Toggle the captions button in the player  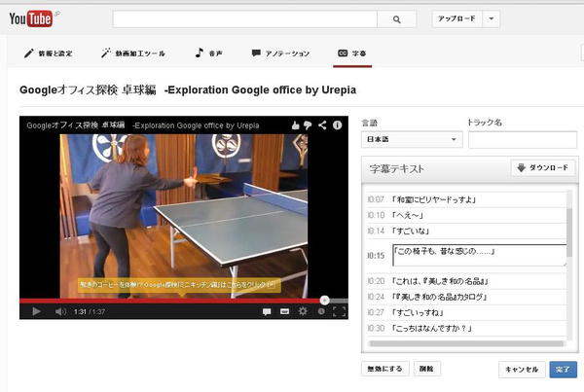tap(284, 311)
